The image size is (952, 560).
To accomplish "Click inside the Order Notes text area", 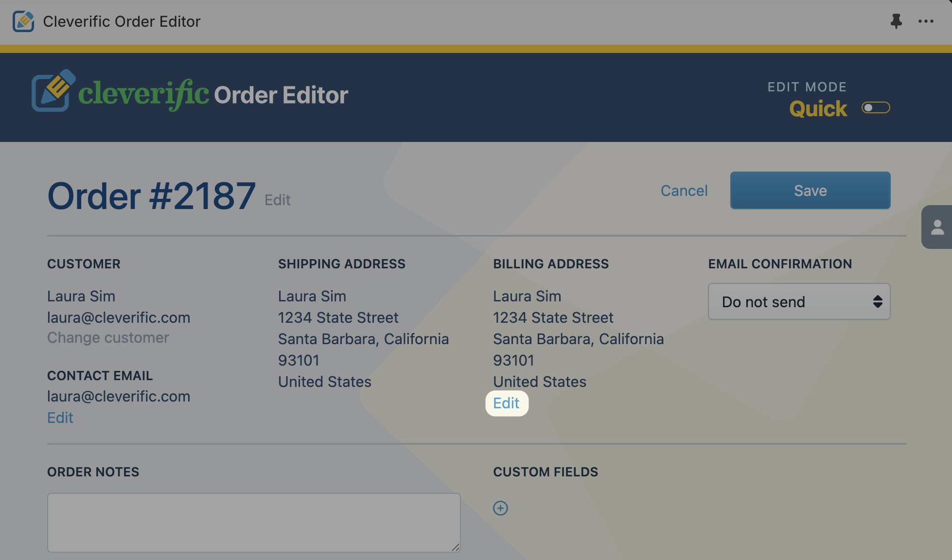I will [254, 523].
